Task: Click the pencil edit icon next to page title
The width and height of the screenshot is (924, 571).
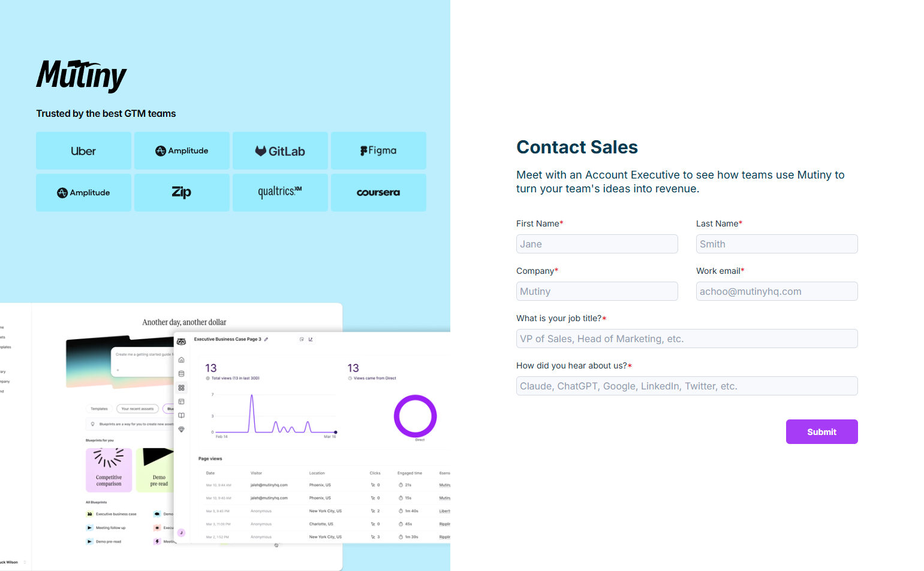Action: (266, 339)
